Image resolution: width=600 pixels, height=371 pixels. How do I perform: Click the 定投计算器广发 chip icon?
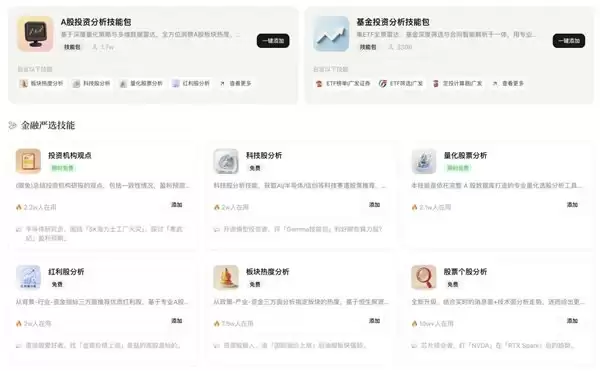click(x=436, y=83)
